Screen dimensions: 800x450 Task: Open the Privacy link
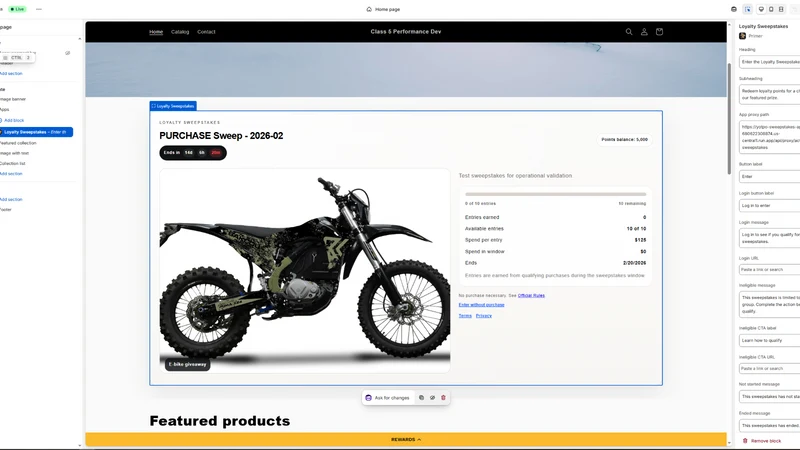click(484, 316)
